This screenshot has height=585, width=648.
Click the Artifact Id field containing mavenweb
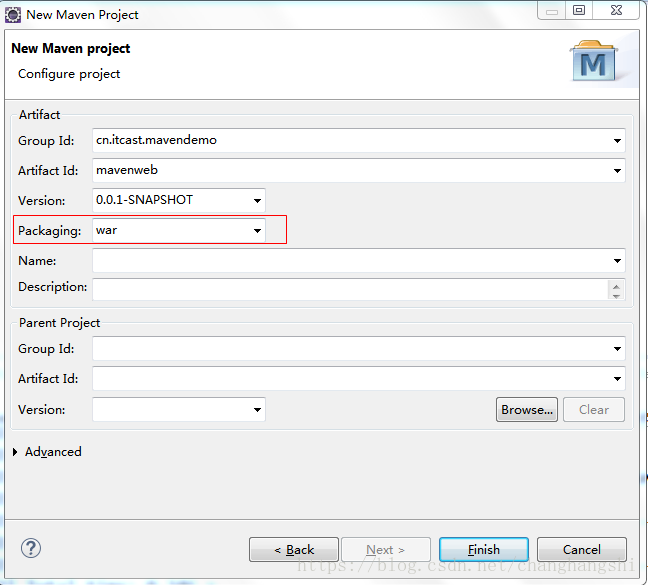359,171
